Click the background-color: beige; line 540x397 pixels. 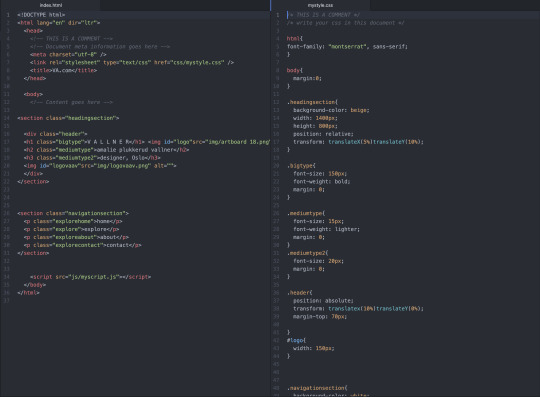coord(331,110)
